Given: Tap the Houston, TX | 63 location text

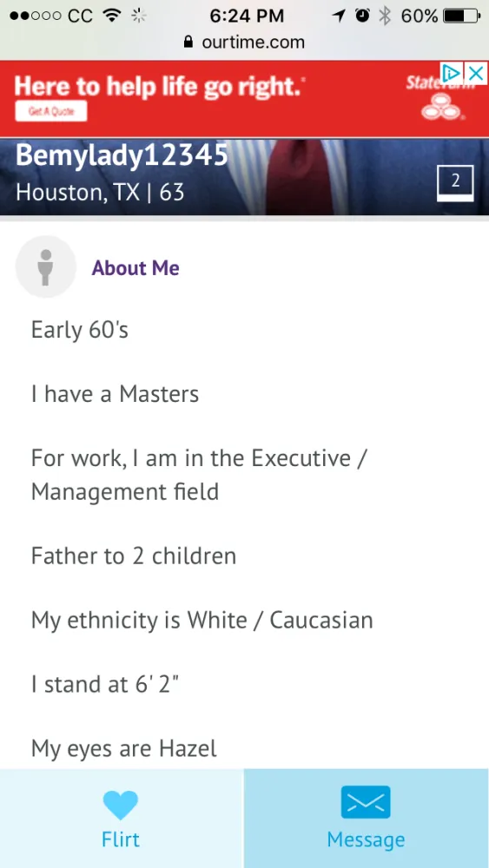Looking at the screenshot, I should [x=100, y=193].
